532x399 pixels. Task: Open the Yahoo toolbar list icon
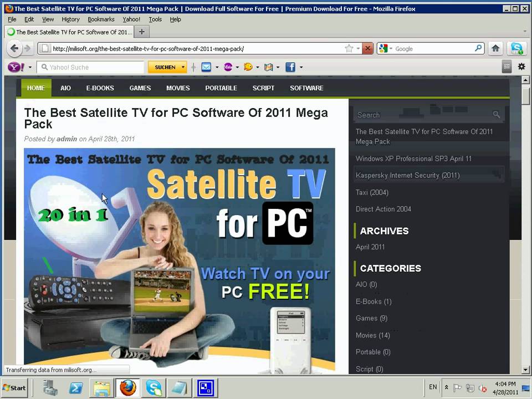(x=507, y=66)
